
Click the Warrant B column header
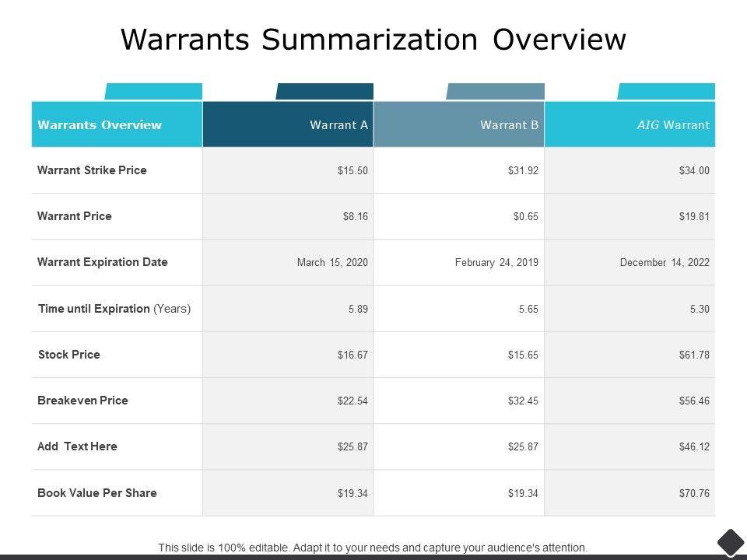509,124
